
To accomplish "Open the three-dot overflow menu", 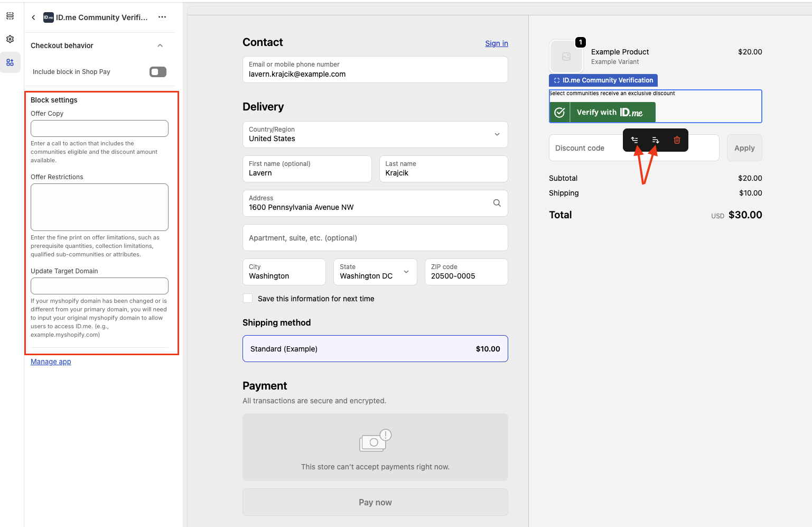I will click(162, 17).
